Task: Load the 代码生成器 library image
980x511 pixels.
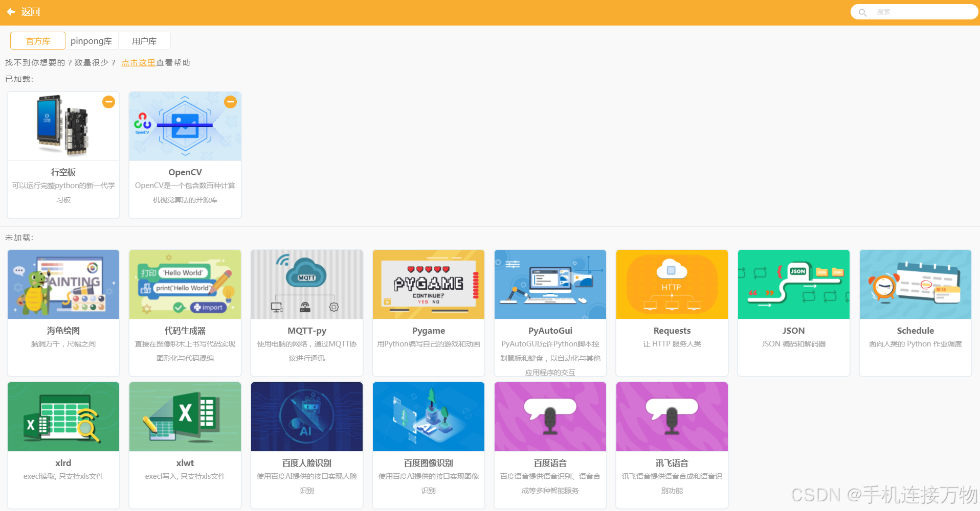Action: pos(185,284)
